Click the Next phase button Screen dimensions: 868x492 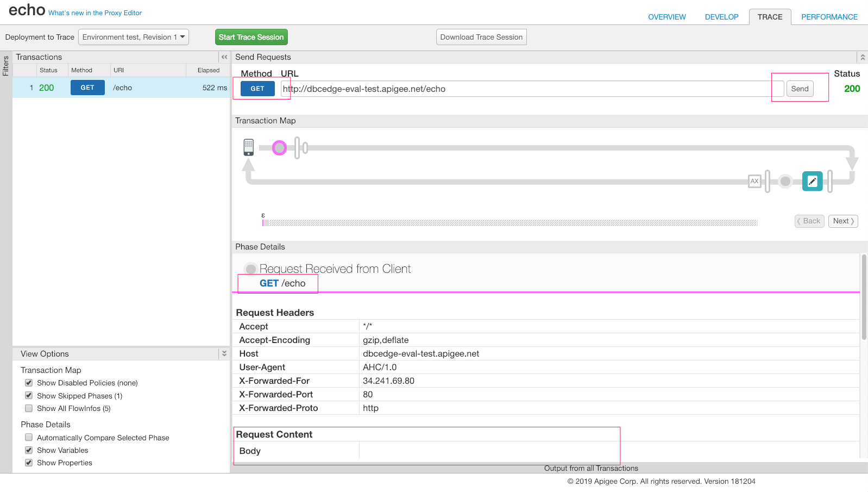(x=843, y=221)
